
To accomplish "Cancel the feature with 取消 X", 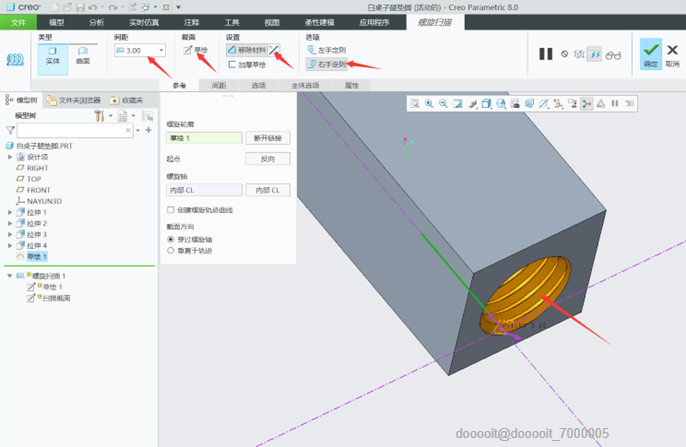I will click(x=672, y=55).
